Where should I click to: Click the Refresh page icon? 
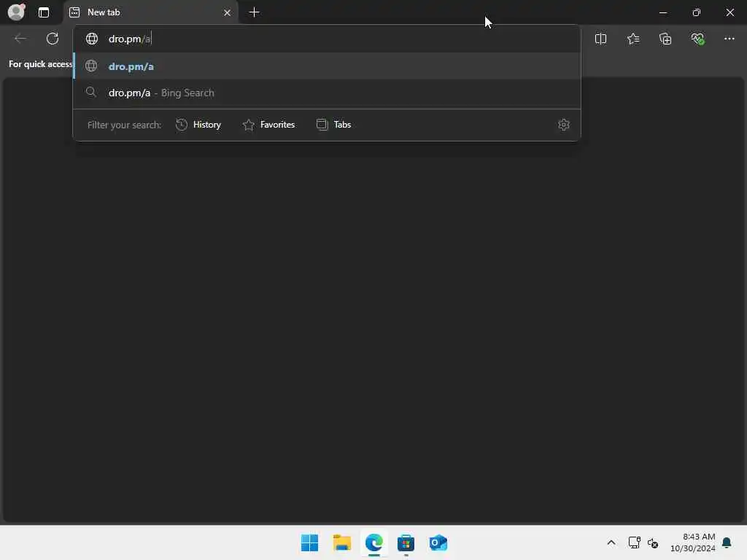coord(53,39)
